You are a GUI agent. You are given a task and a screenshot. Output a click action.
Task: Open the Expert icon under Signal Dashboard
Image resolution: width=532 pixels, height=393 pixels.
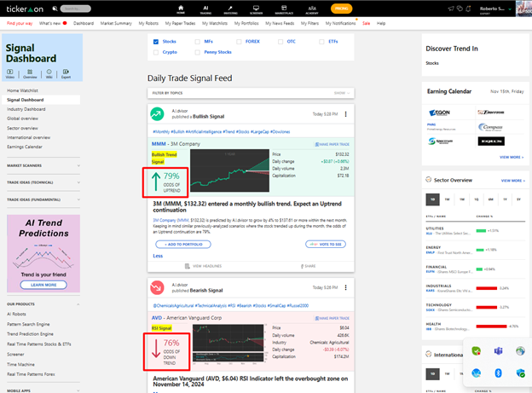coord(66,73)
